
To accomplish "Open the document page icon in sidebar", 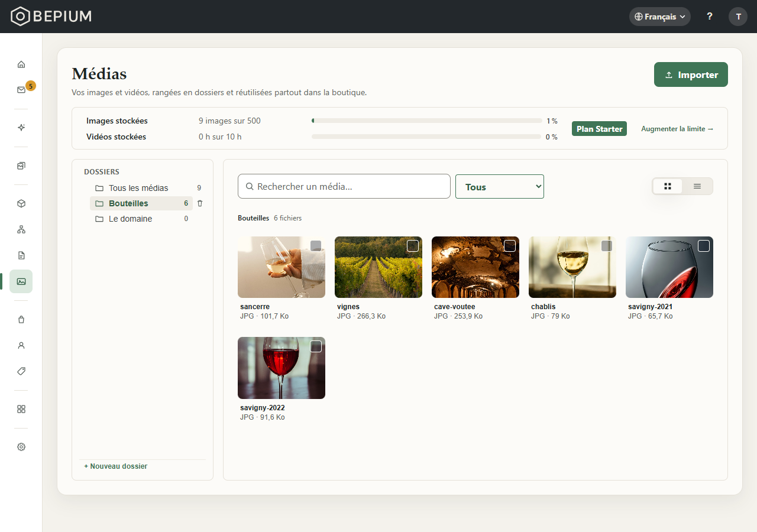I will [x=21, y=255].
